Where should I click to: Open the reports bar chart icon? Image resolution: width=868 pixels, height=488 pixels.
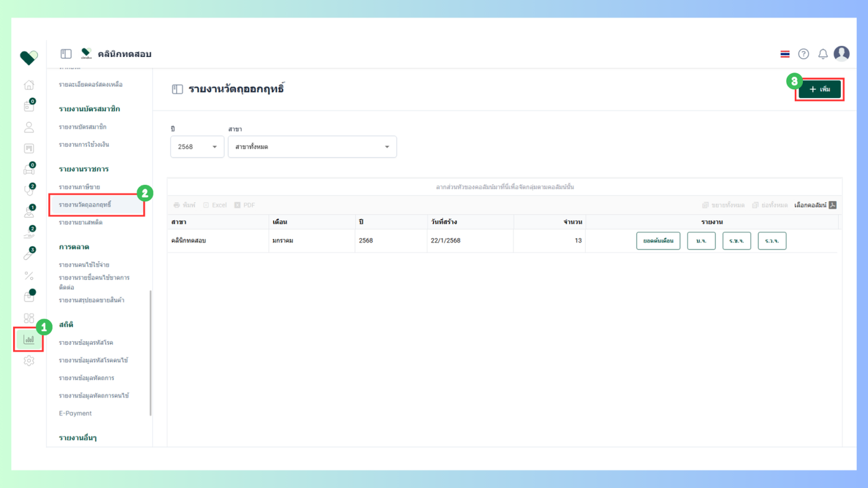click(x=29, y=340)
